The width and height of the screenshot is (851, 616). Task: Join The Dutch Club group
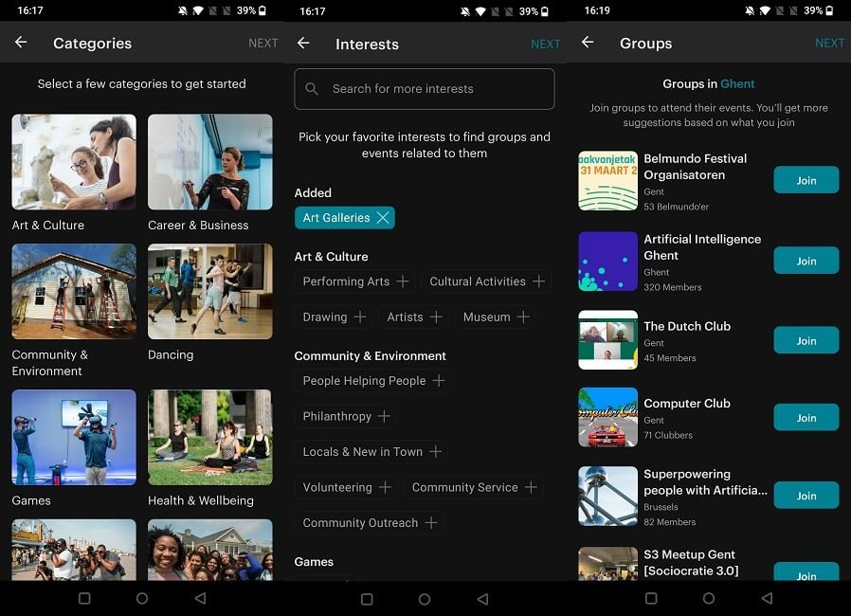pos(806,340)
